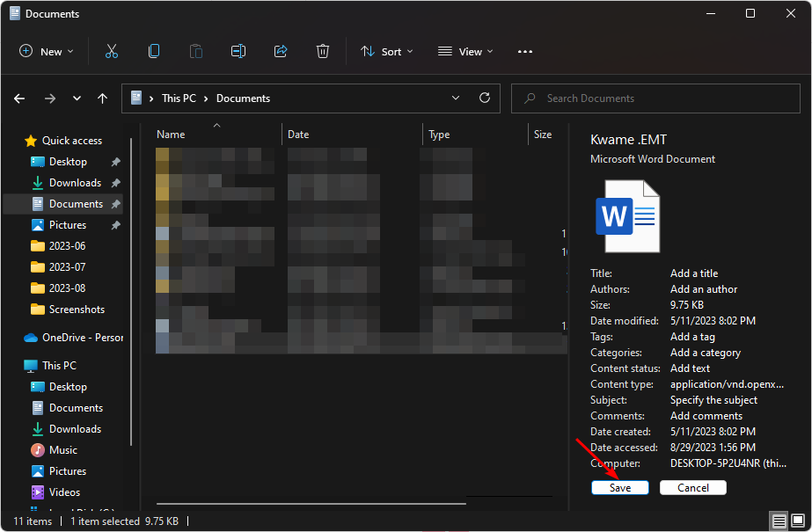812x532 pixels.
Task: Open recent locations chevron dropdown
Action: (77, 98)
